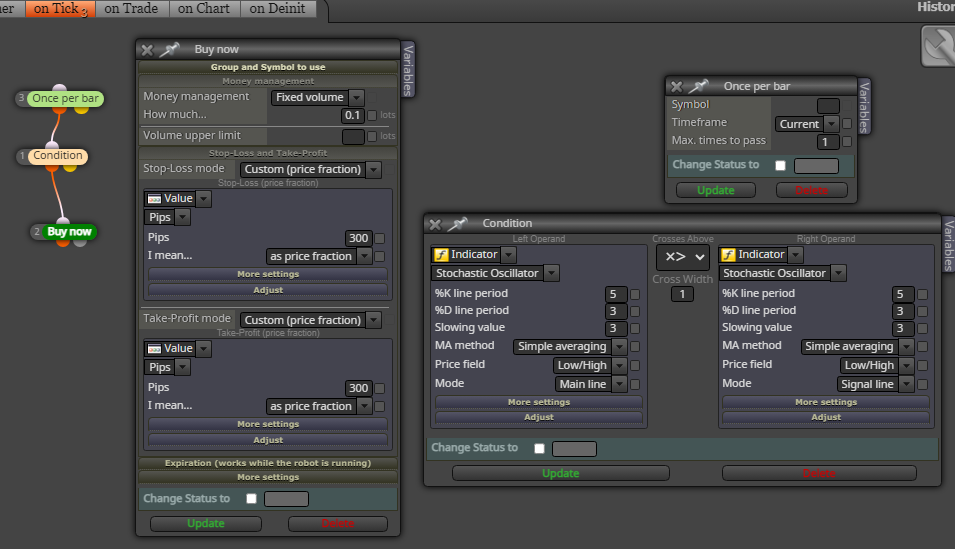Switch to the on Chart tab
Screen dimensions: 955x549
204,9
